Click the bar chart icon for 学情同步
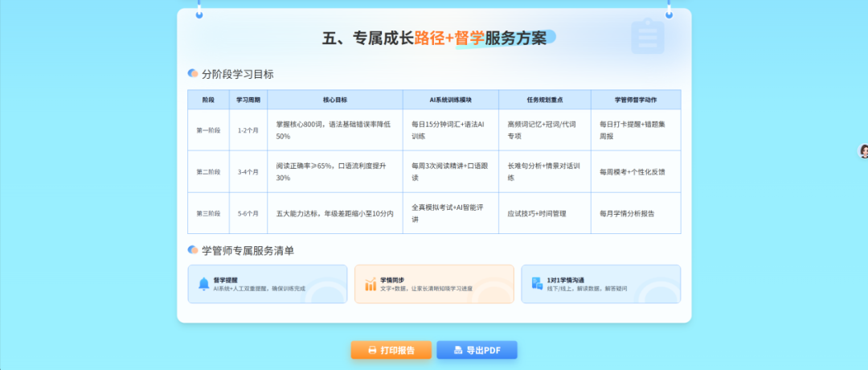 tap(371, 284)
